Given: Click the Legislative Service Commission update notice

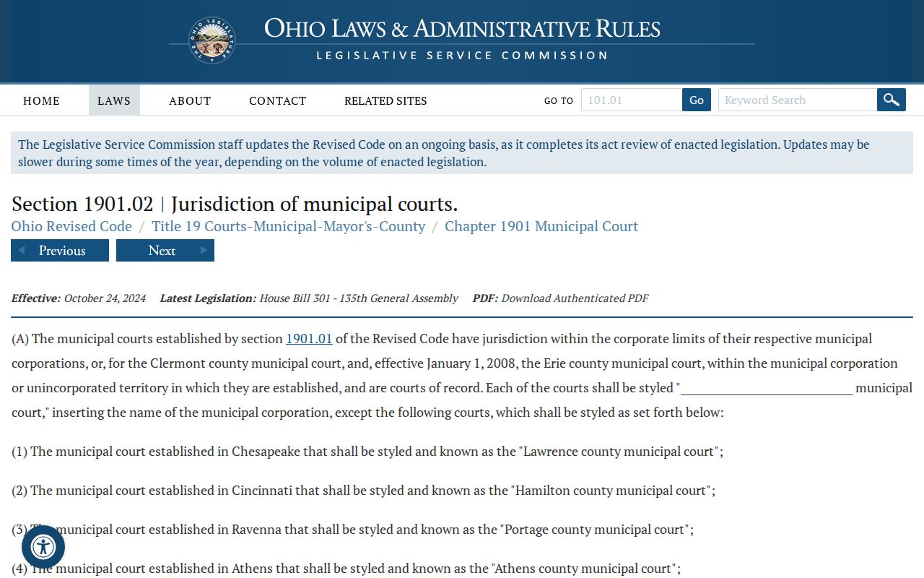Looking at the screenshot, I should coord(462,153).
